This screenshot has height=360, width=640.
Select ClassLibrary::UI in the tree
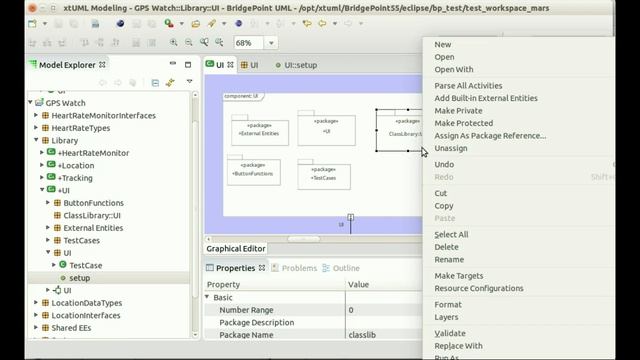(x=92, y=216)
